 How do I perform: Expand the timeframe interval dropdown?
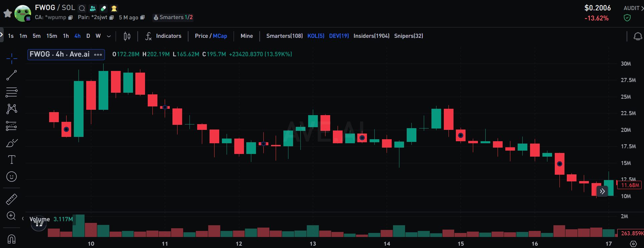click(x=109, y=36)
